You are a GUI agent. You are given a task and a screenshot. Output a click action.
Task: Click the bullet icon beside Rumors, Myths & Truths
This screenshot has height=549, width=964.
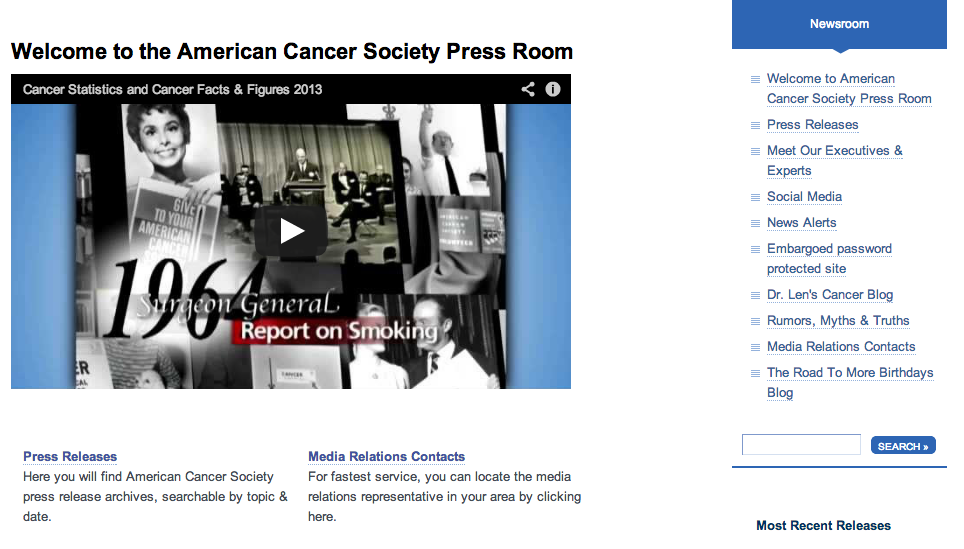point(755,322)
